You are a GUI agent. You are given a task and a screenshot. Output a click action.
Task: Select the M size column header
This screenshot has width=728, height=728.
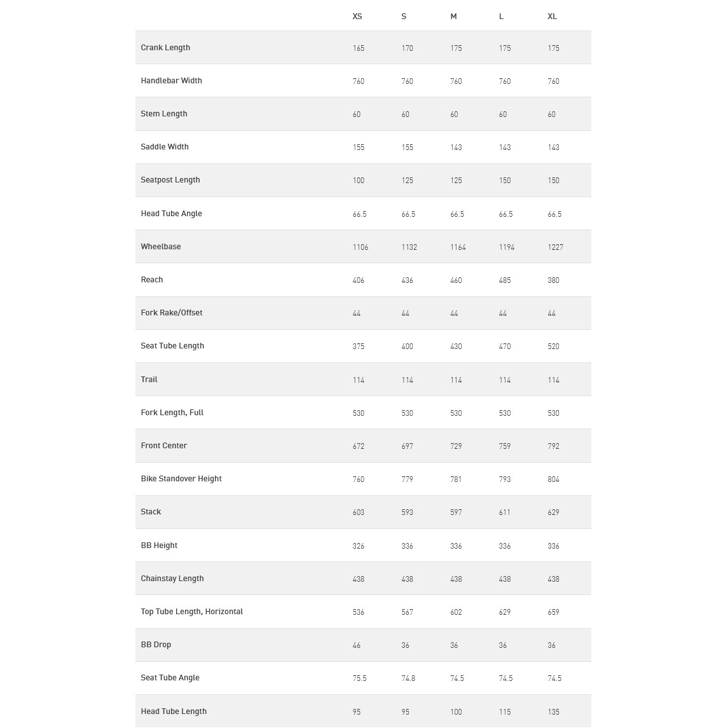click(x=453, y=17)
